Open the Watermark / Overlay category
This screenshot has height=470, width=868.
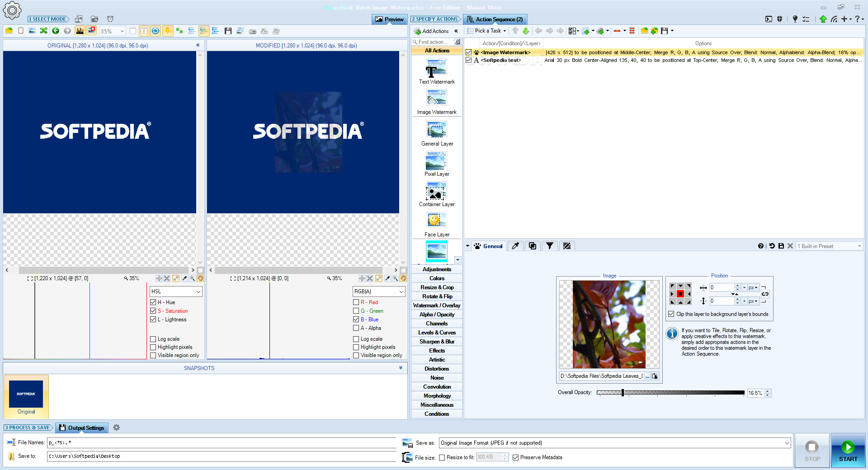pyautogui.click(x=437, y=305)
